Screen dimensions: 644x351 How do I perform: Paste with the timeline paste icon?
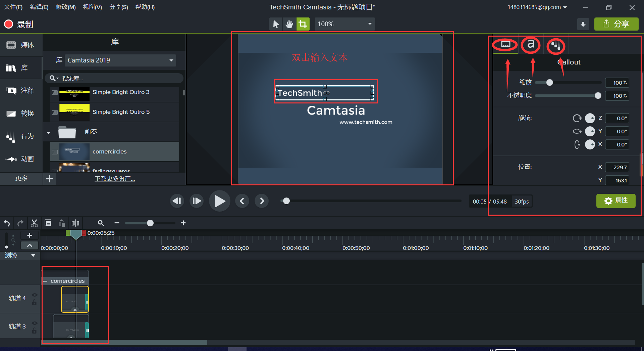click(x=62, y=223)
